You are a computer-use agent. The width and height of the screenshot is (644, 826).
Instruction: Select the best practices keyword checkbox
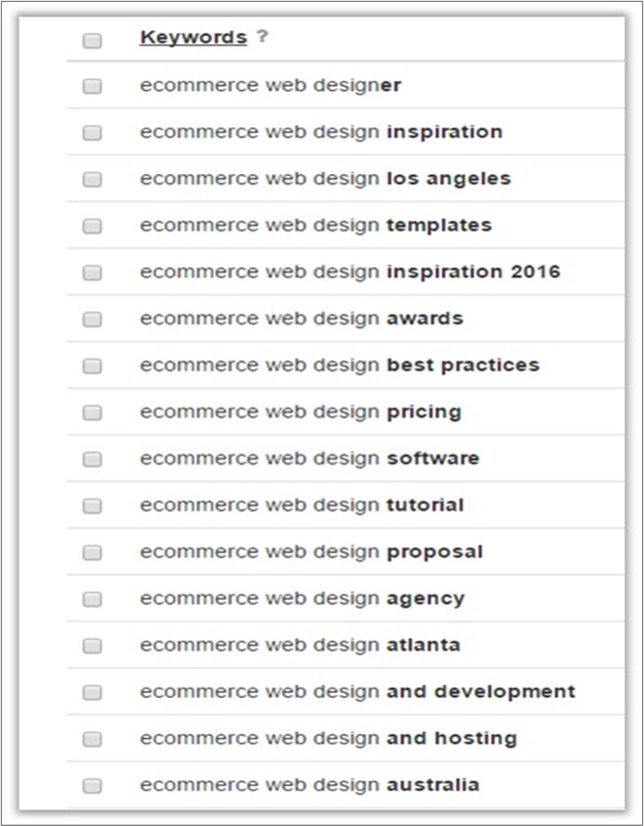tap(92, 366)
